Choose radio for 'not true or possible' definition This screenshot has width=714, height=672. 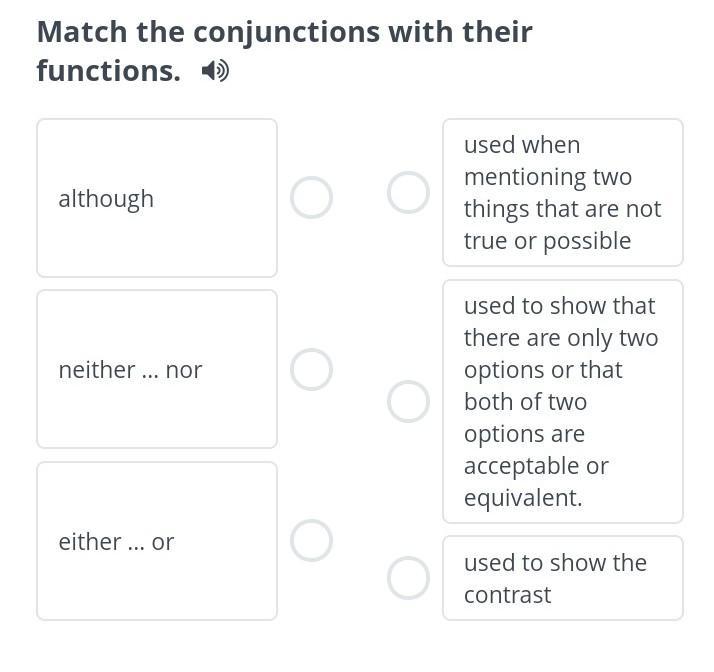[408, 193]
